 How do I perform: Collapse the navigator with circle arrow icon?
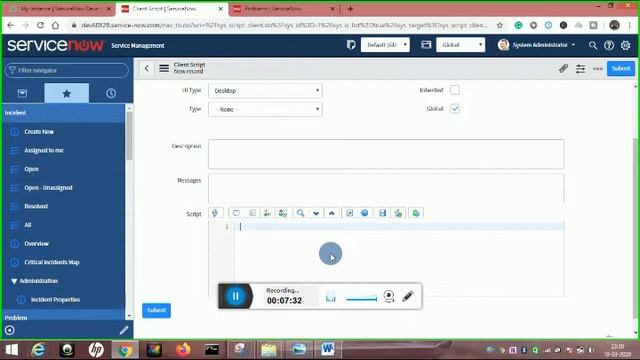[x=10, y=330]
